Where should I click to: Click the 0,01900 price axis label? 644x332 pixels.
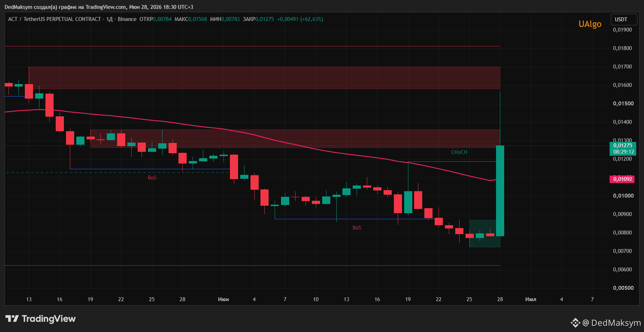tap(622, 30)
